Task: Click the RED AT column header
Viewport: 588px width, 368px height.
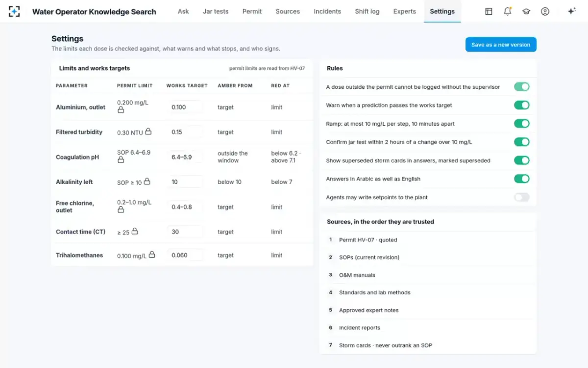Action: point(280,85)
